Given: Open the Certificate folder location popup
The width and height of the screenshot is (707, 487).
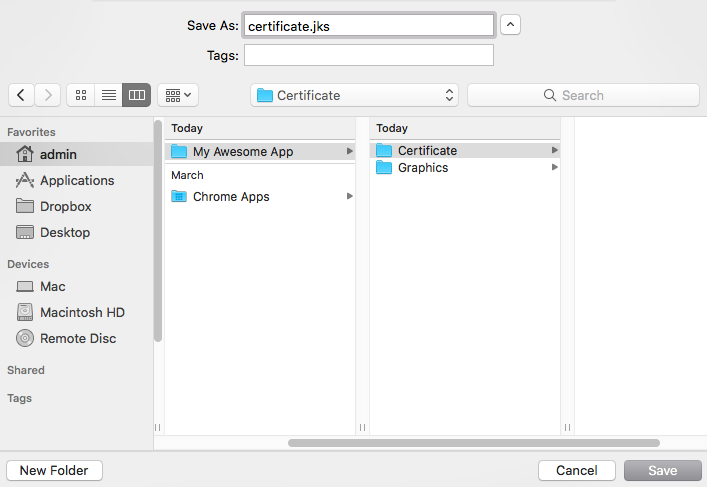Looking at the screenshot, I should [354, 95].
